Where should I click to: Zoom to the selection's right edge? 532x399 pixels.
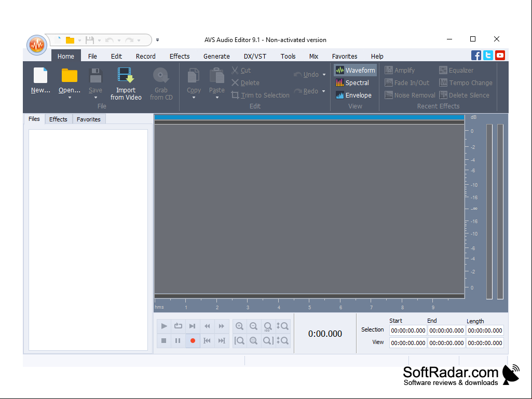(x=268, y=340)
